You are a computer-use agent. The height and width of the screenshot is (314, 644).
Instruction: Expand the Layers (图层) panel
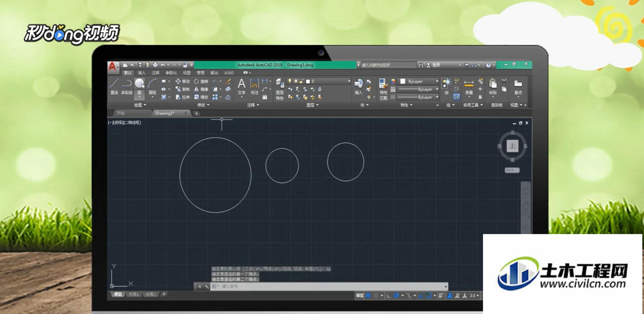(313, 105)
